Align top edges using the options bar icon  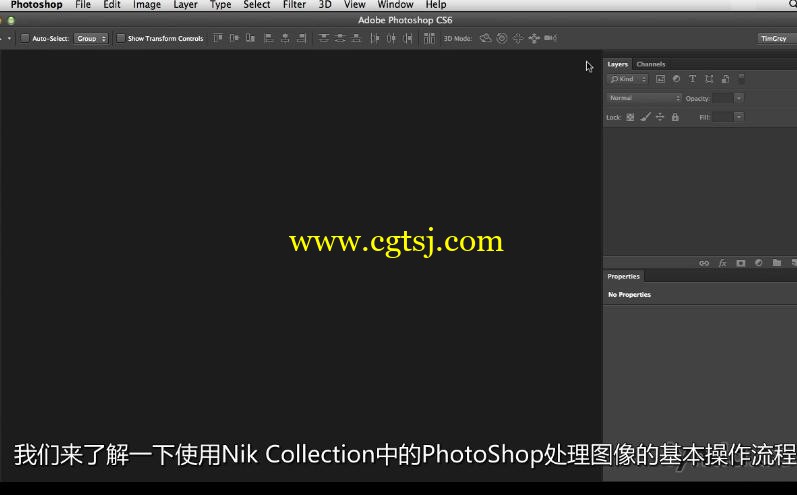[x=218, y=38]
